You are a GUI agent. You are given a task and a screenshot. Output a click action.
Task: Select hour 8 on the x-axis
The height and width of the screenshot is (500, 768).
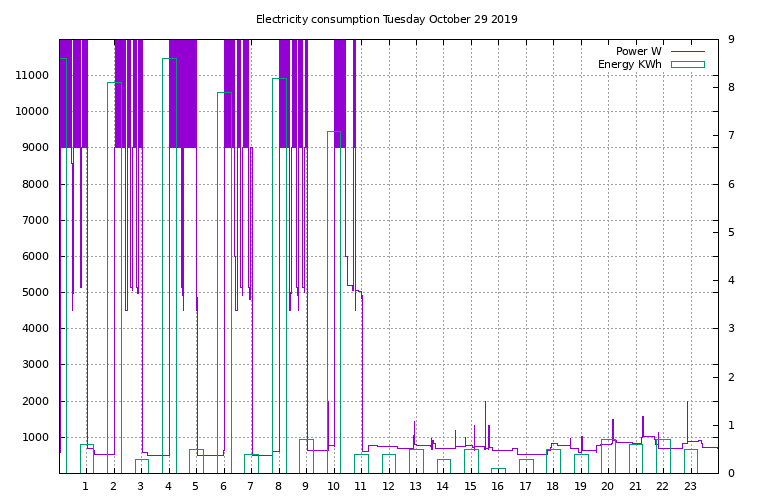pos(278,486)
